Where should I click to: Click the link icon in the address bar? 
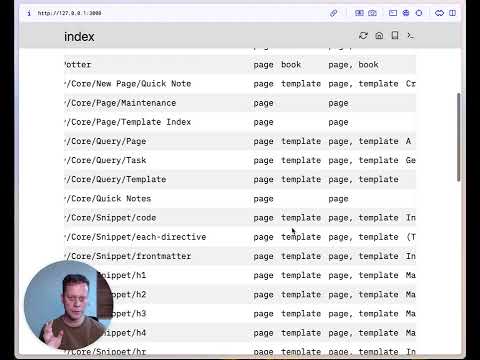pos(333,13)
